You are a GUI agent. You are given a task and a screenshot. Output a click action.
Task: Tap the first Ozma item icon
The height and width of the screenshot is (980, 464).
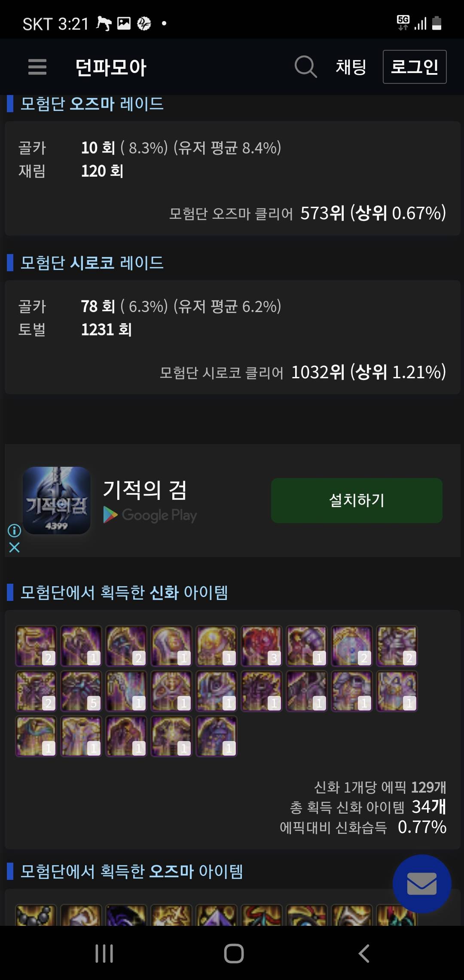coord(36,915)
